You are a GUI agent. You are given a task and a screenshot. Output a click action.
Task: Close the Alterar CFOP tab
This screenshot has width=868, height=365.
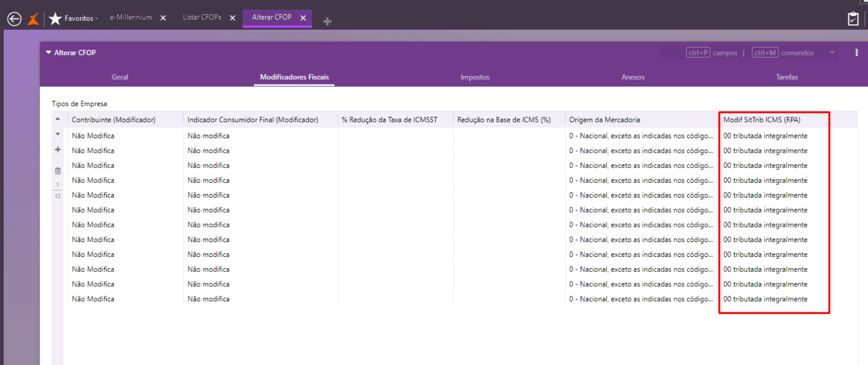click(303, 18)
